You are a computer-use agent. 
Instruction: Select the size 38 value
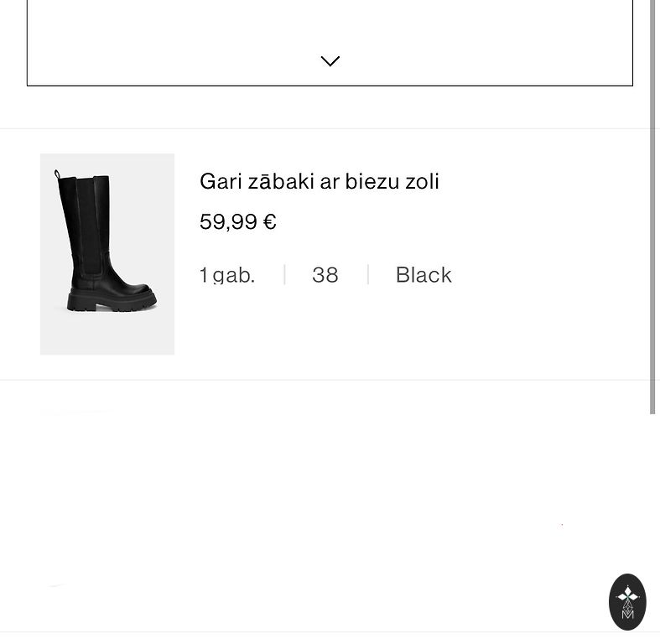point(325,275)
